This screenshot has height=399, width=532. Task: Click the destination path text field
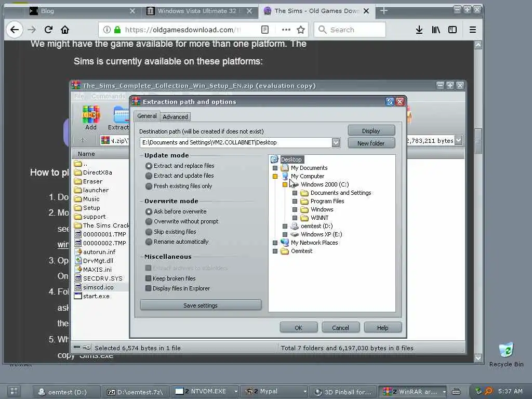(236, 142)
